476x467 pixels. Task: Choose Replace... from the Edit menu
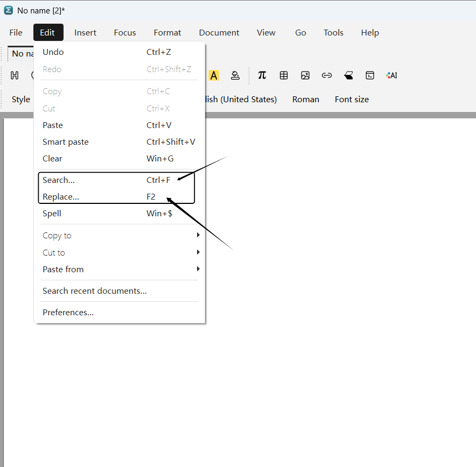[61, 197]
